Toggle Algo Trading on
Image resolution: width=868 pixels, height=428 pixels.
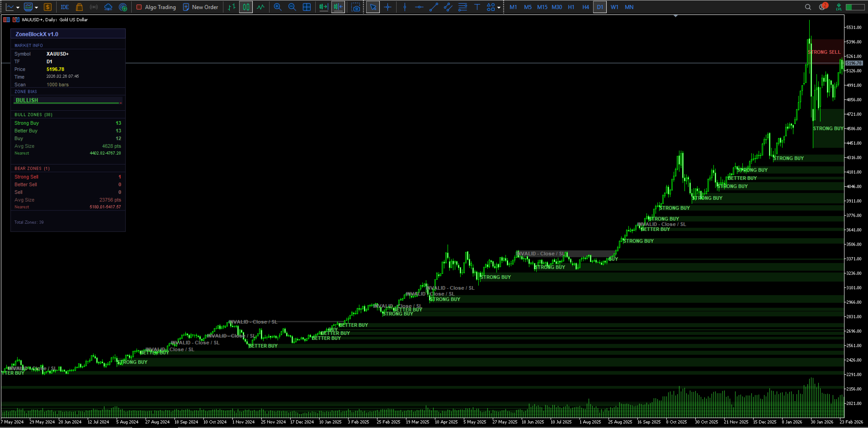point(156,7)
